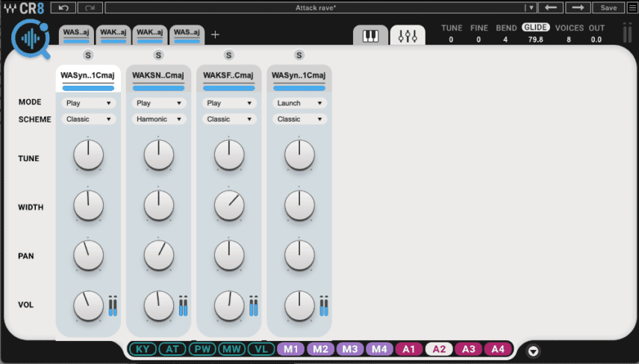Viewport: 639px width, 364px height.
Task: Select the second WAK..aj sample tab
Action: (113, 34)
